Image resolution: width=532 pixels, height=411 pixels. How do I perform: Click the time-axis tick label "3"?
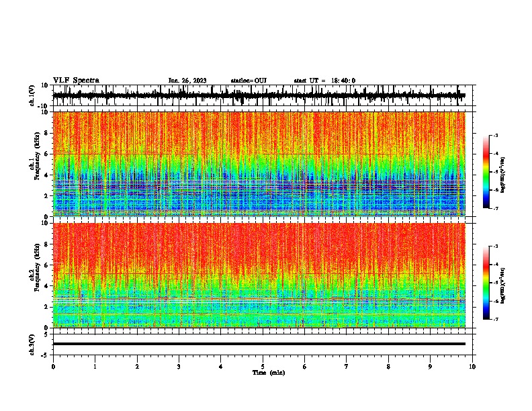pos(179,367)
